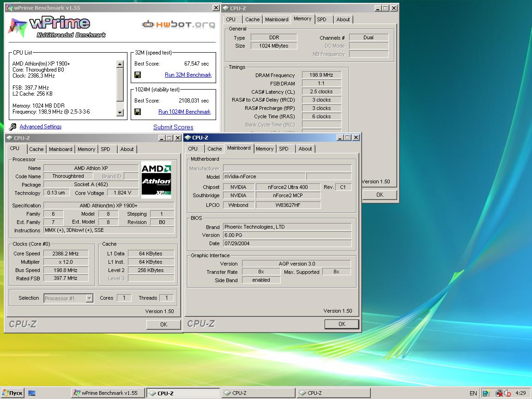Click the wrench icon beside Advanced Settings
The image size is (532, 399).
pyautogui.click(x=12, y=127)
